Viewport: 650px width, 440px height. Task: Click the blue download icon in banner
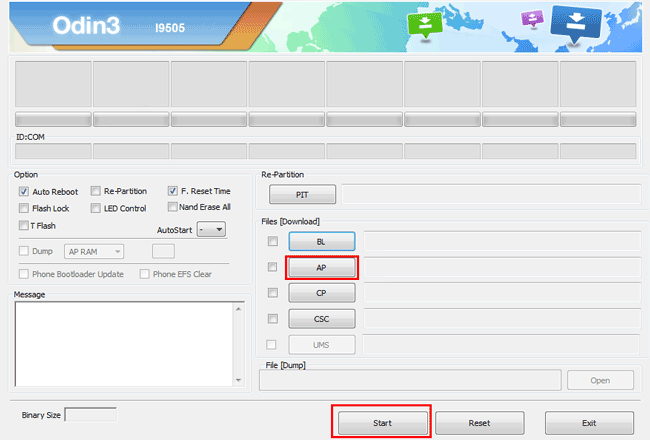tap(575, 24)
